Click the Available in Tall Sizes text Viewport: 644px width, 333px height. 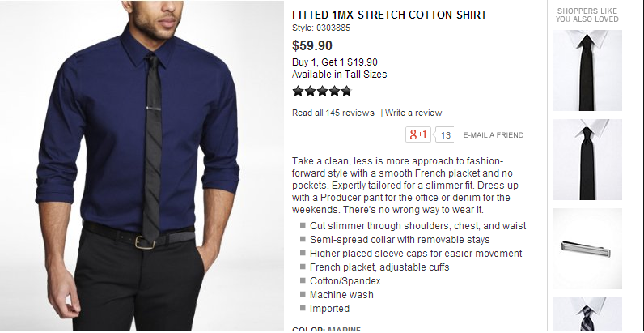pos(340,75)
